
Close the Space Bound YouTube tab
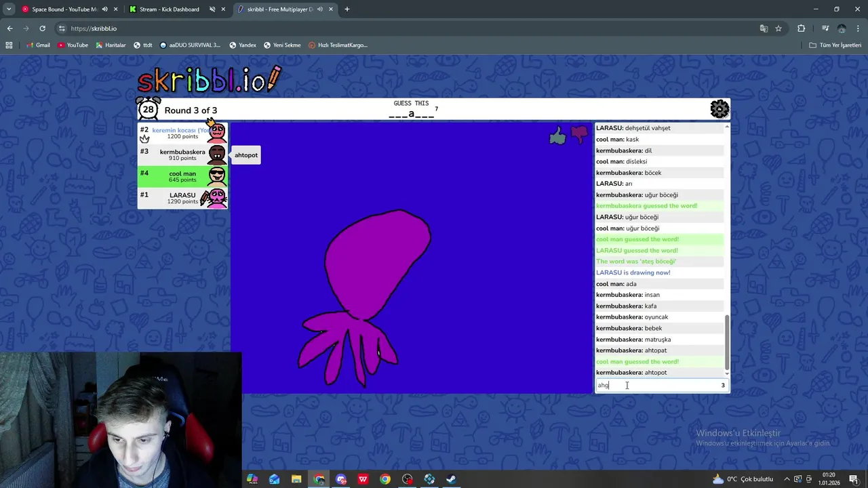(x=116, y=9)
